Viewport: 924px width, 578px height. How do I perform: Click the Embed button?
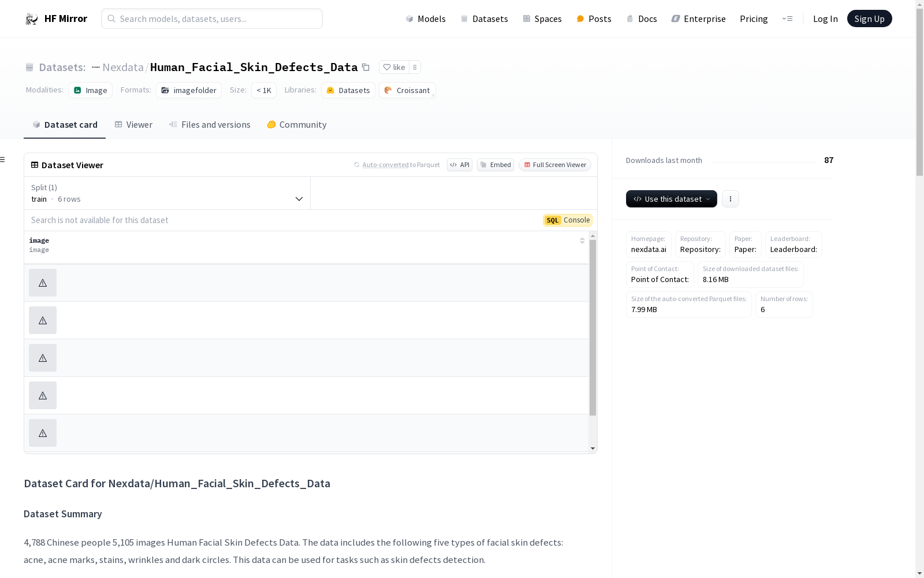495,165
